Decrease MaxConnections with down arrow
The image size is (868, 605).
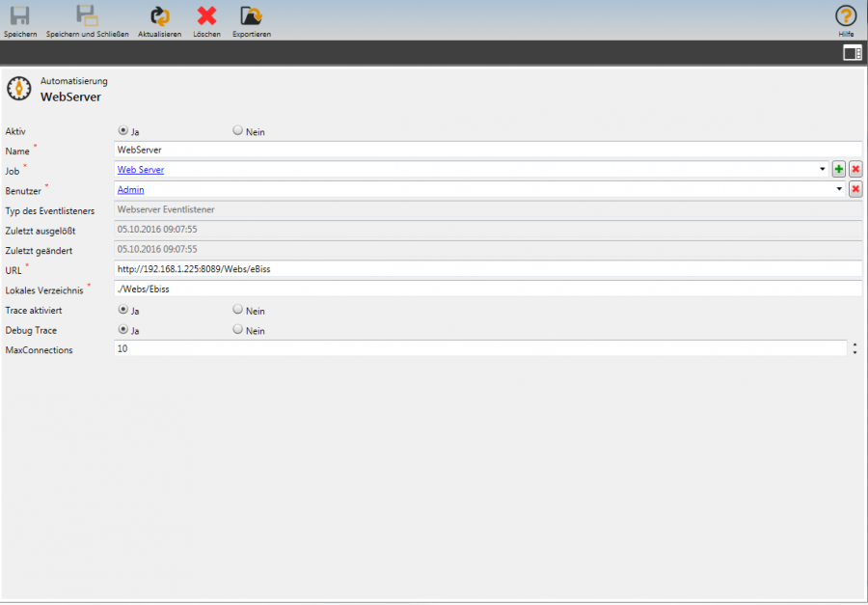[855, 352]
